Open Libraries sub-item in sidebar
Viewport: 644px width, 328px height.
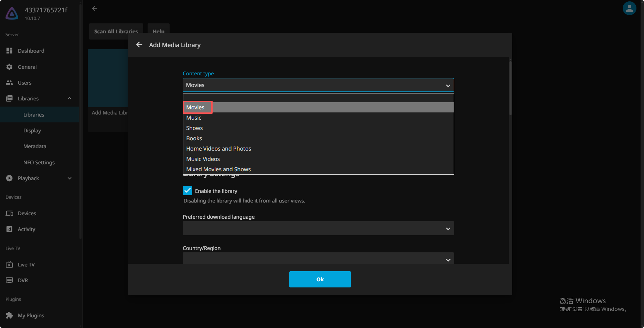(40, 114)
